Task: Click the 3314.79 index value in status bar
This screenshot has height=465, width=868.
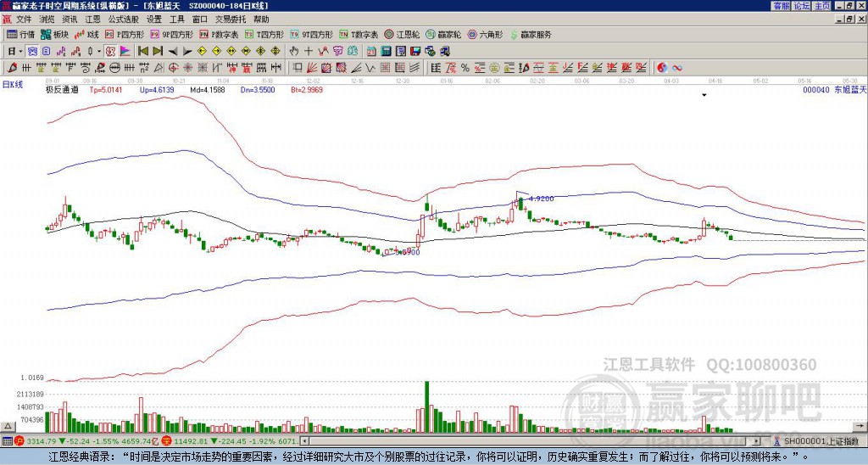Action: tap(42, 441)
